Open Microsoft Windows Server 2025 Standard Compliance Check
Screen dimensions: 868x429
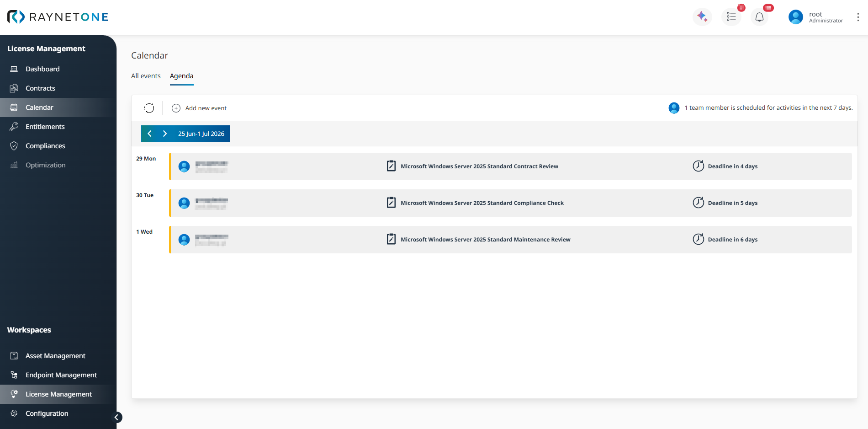tap(482, 203)
